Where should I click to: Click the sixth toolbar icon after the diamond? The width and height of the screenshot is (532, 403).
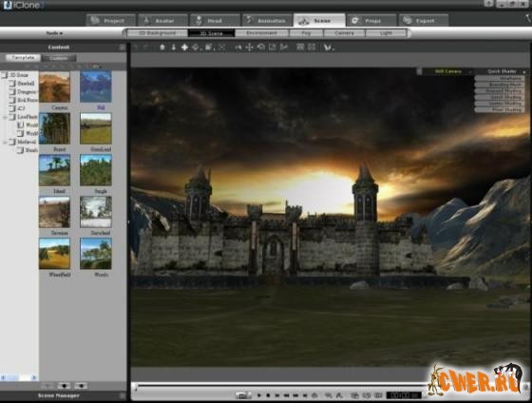pyautogui.click(x=209, y=48)
